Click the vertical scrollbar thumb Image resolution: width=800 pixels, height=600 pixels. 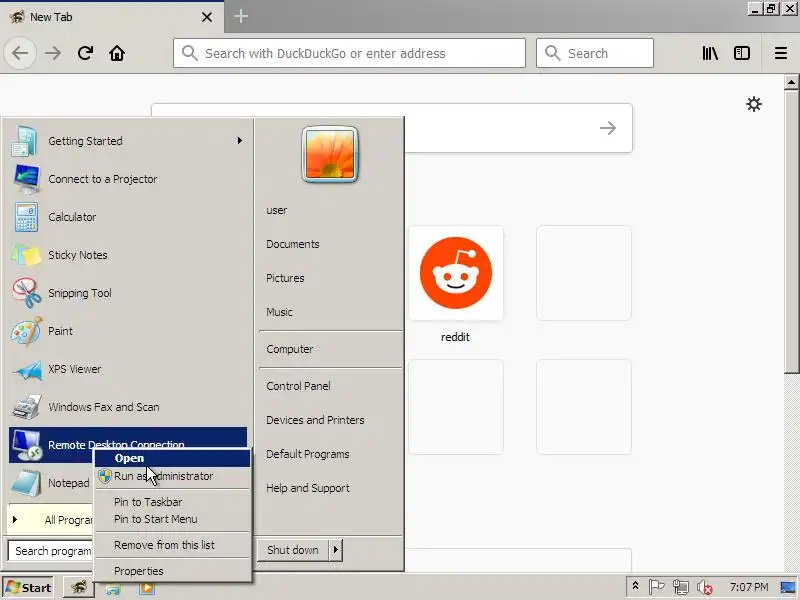point(791,232)
